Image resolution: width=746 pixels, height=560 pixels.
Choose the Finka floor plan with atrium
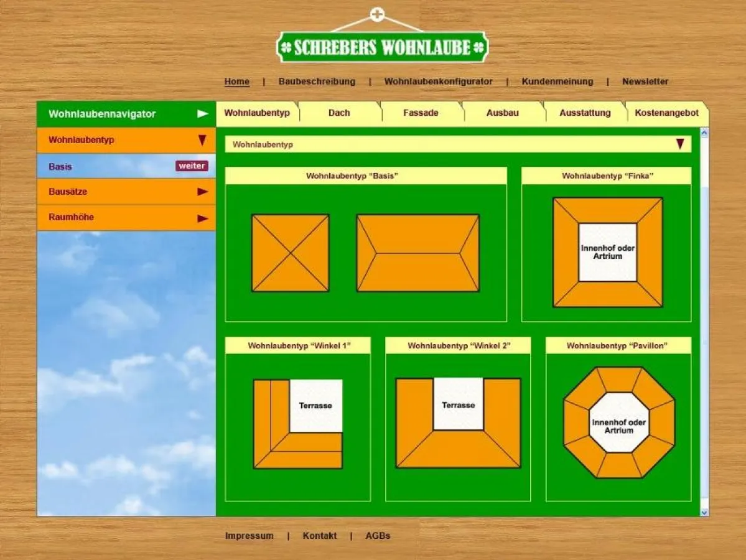click(x=607, y=252)
